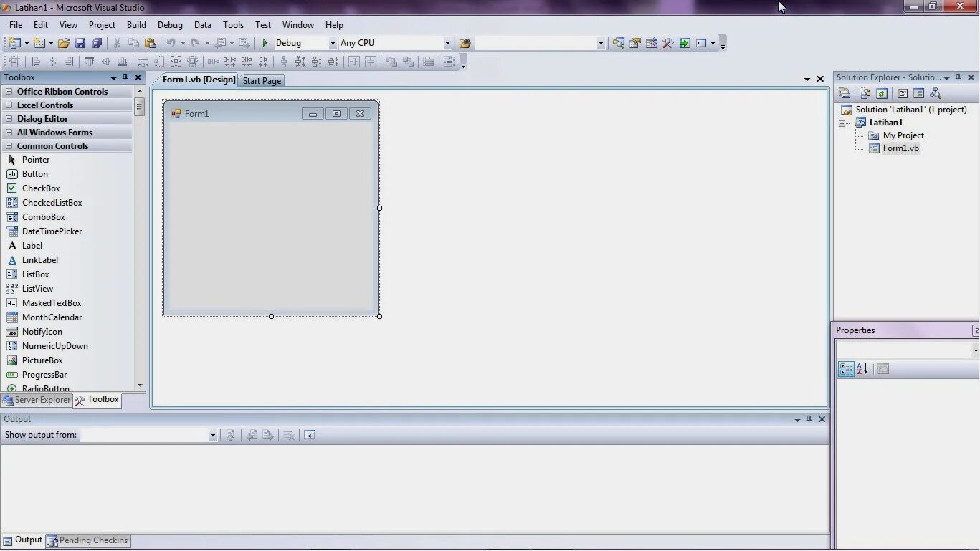Open the Build menu
This screenshot has width=980, height=551.
(136, 24)
